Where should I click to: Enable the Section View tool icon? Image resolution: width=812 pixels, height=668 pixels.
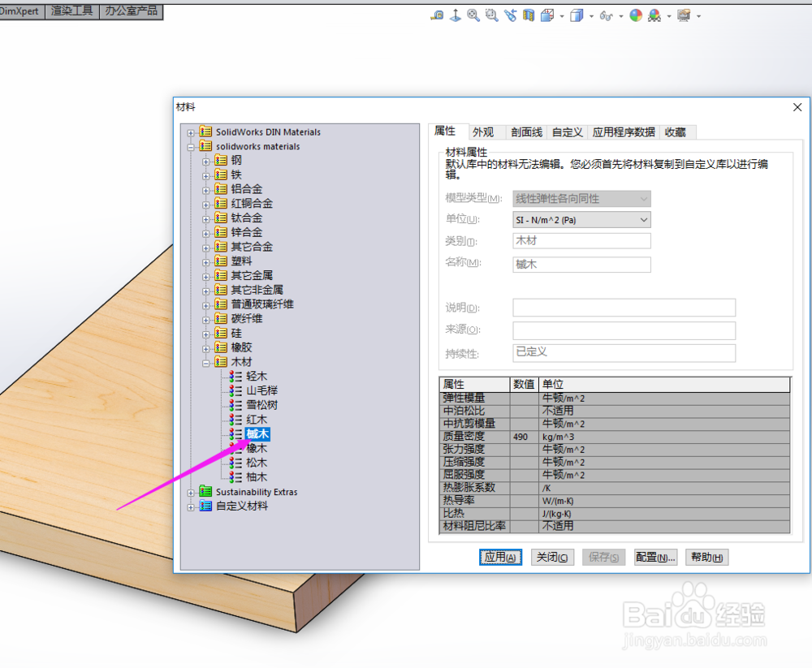[x=528, y=15]
